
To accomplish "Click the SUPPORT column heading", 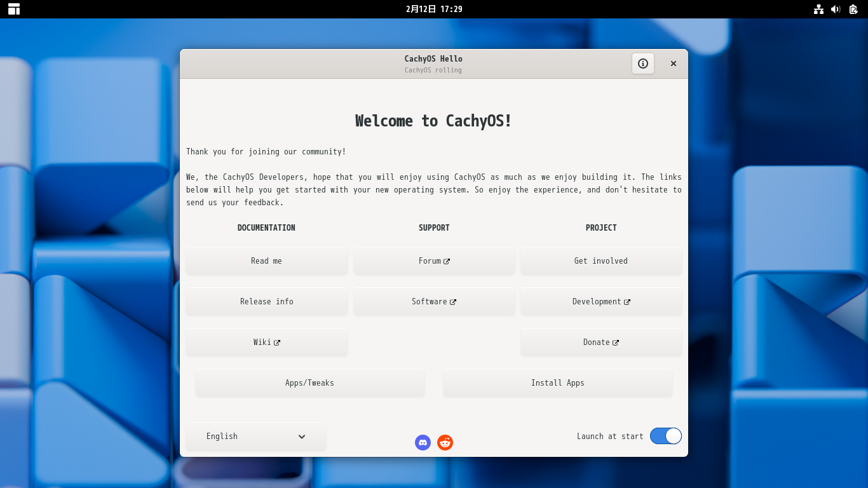I will tap(434, 227).
